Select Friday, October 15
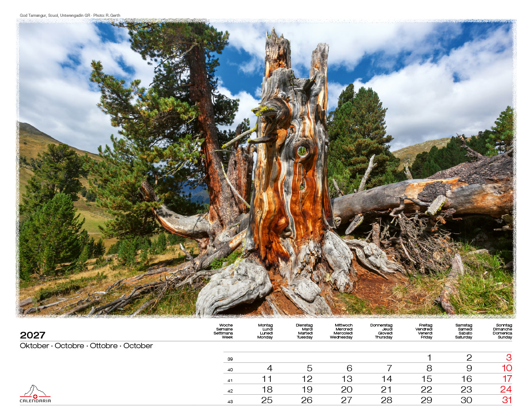532x412 pixels. tap(426, 379)
